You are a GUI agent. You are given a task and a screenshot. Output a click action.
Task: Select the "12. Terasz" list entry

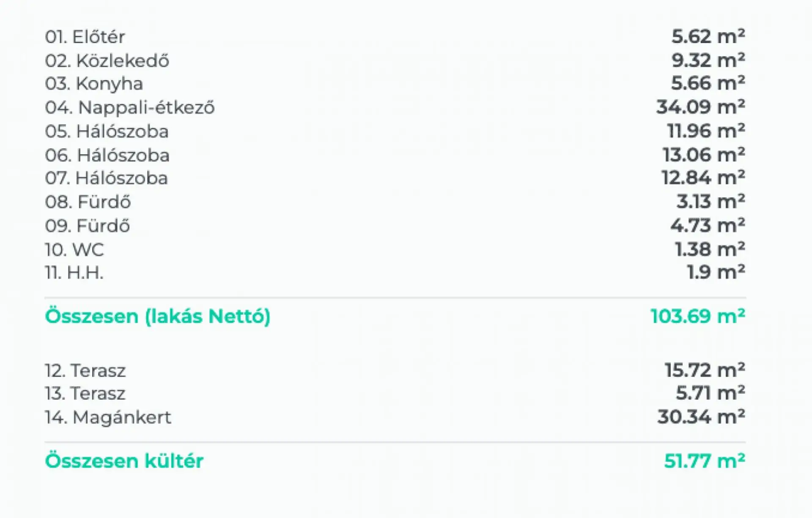pyautogui.click(x=85, y=371)
